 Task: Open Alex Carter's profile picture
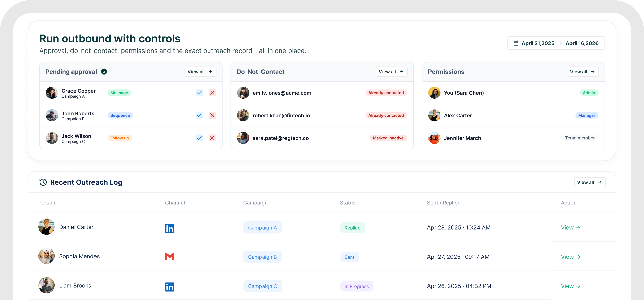click(x=434, y=115)
